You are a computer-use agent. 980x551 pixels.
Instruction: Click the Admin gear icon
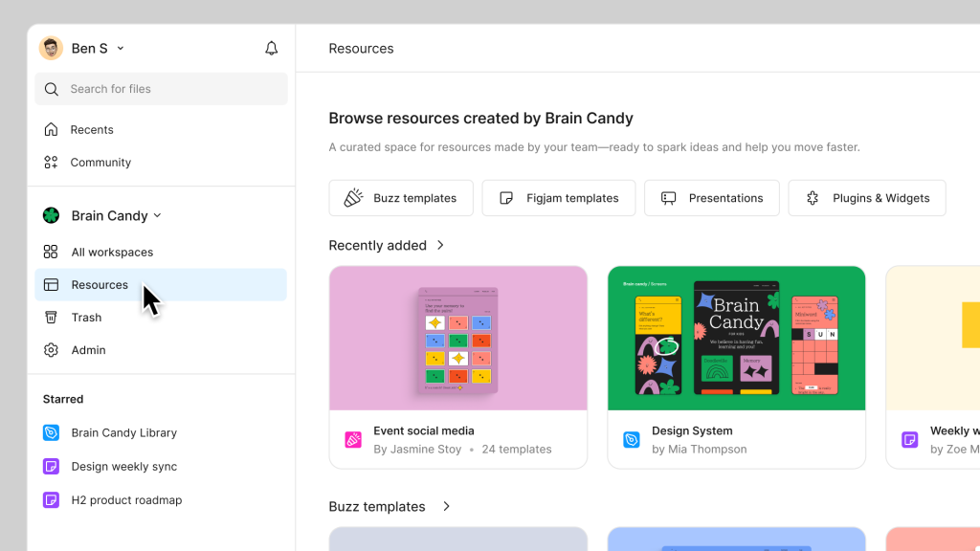pos(52,350)
